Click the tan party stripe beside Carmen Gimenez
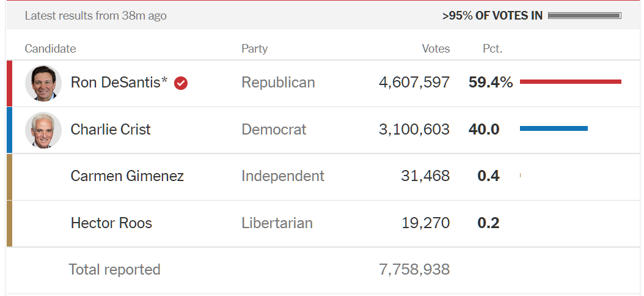The image size is (644, 296). click(9, 177)
